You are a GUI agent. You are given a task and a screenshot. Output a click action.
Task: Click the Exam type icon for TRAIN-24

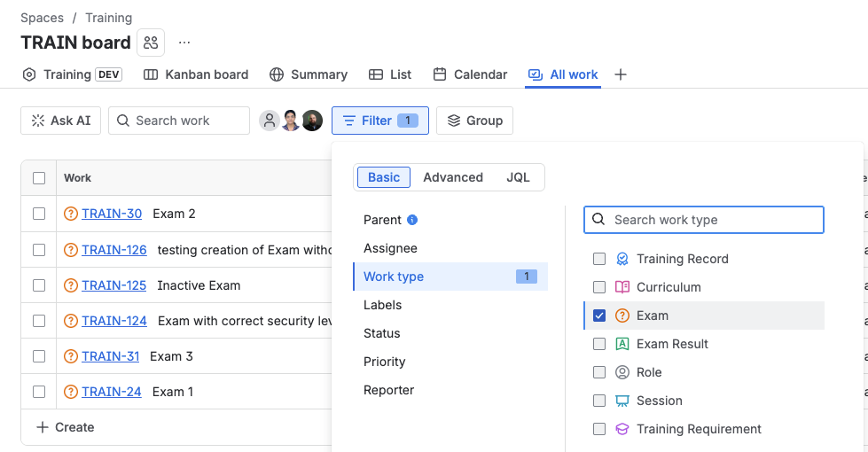tap(71, 392)
